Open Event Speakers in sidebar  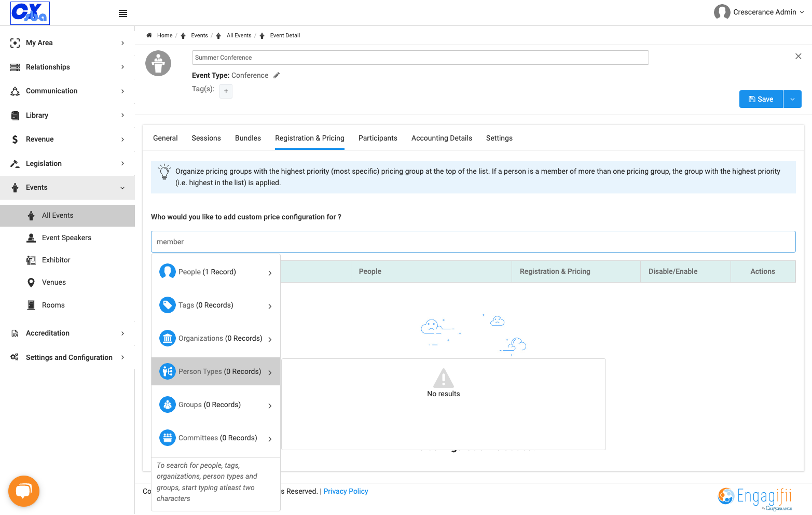click(x=66, y=238)
